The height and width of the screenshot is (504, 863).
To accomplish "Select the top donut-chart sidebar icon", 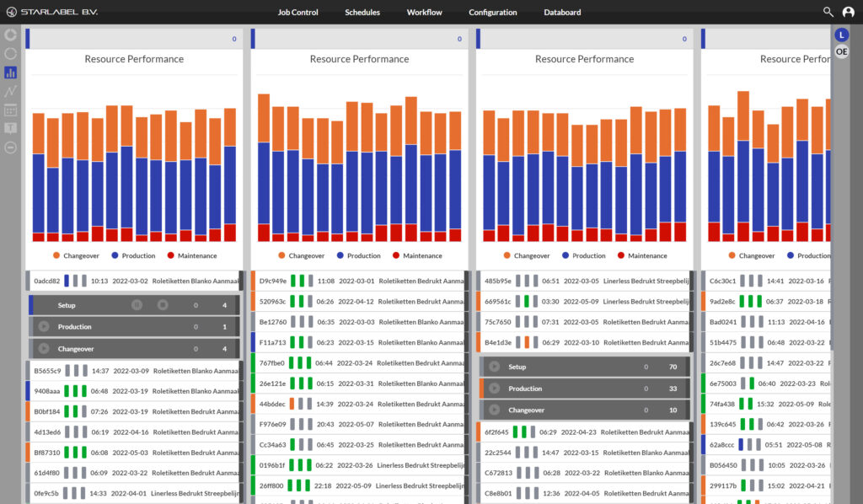I will tap(10, 35).
